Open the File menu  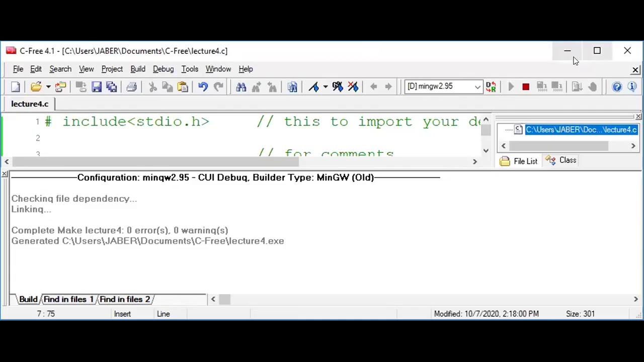click(x=18, y=69)
